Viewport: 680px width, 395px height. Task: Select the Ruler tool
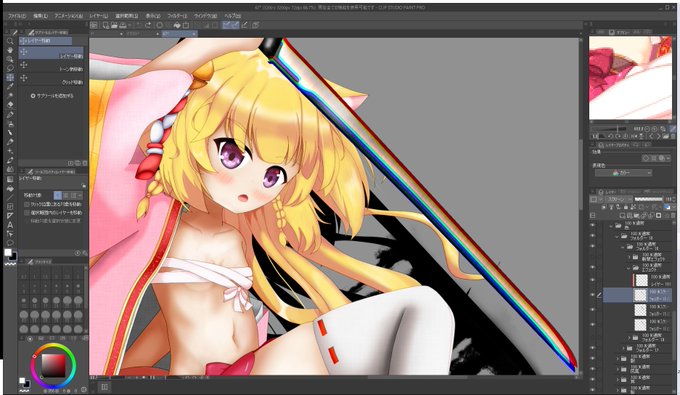click(10, 216)
